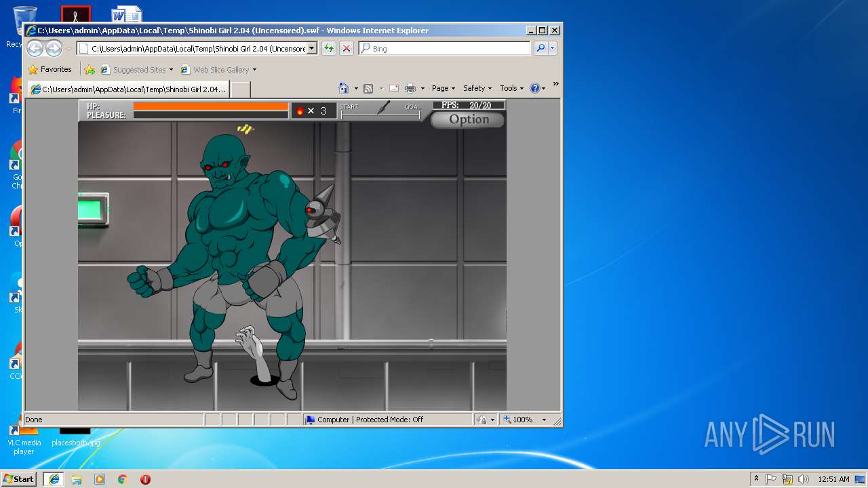
Task: Open the Tools menu
Action: coord(512,88)
